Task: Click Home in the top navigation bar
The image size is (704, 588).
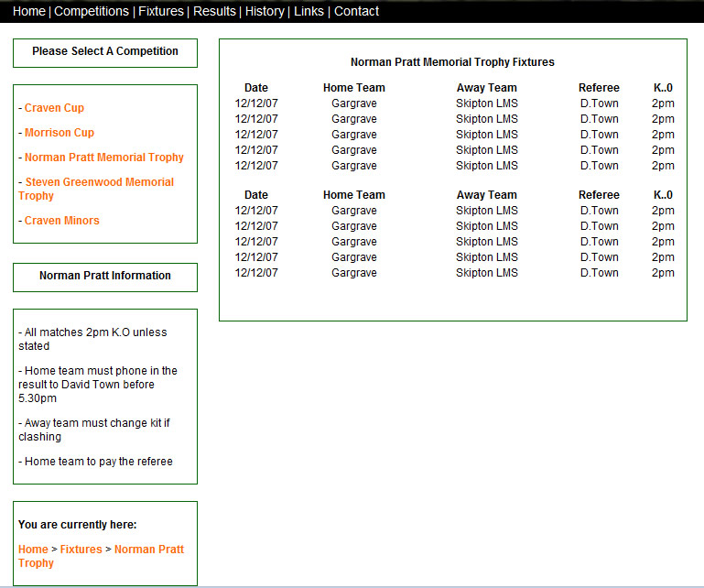Action: [x=28, y=12]
